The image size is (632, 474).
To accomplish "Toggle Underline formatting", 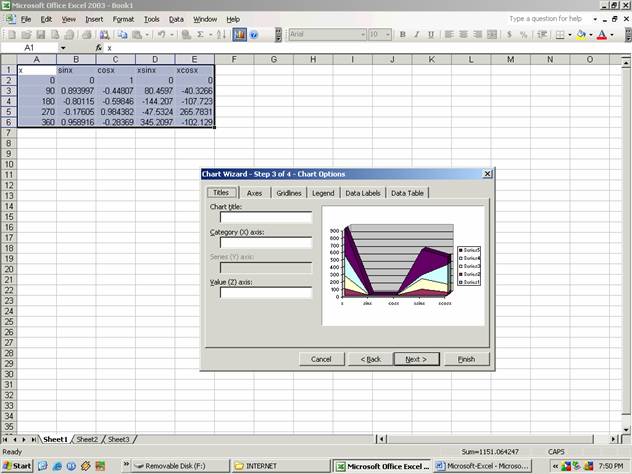I will [431, 35].
